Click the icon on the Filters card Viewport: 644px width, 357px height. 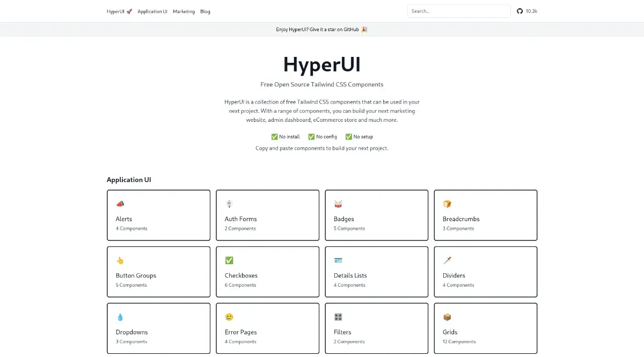(338, 317)
